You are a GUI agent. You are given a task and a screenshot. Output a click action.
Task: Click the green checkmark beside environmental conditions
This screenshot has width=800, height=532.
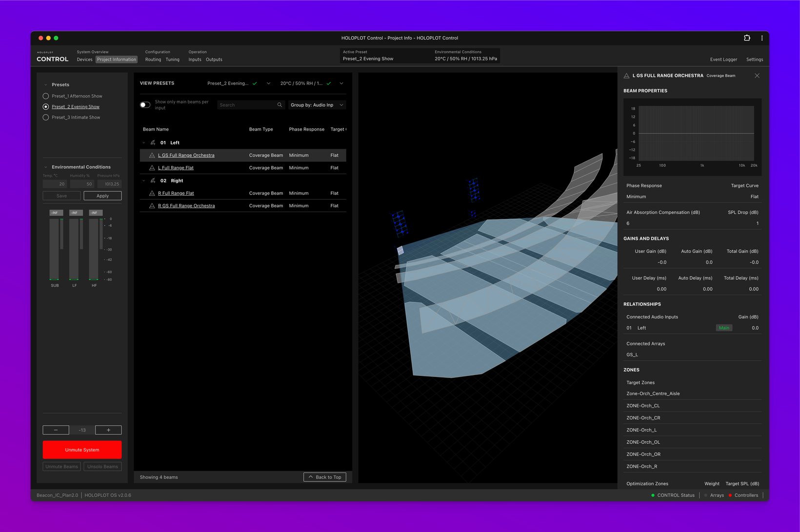[x=329, y=83]
